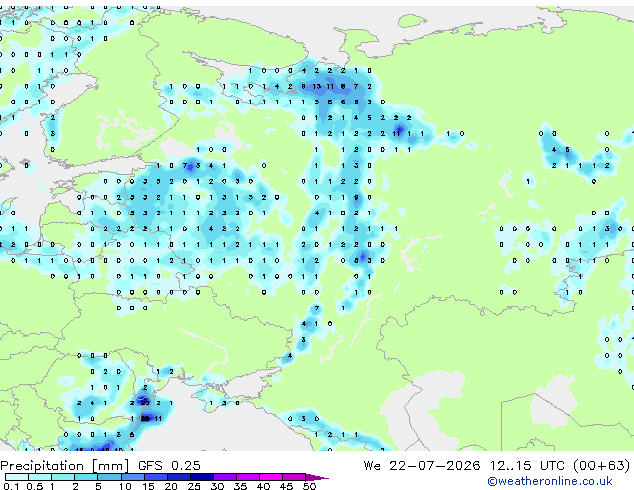Click the "30" legend scale label

click(217, 486)
